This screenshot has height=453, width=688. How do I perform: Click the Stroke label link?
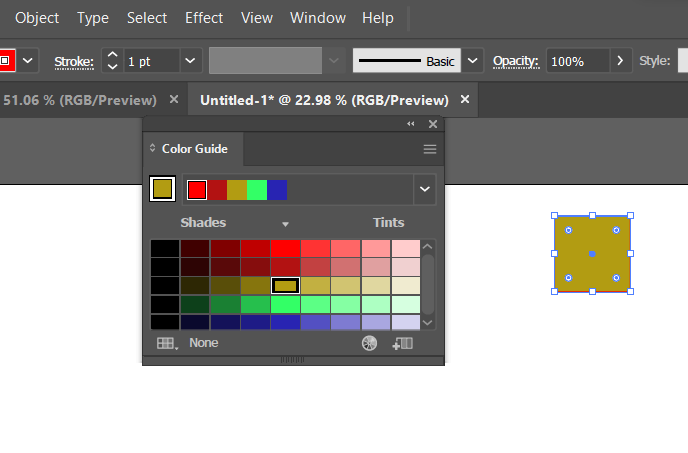tap(74, 61)
